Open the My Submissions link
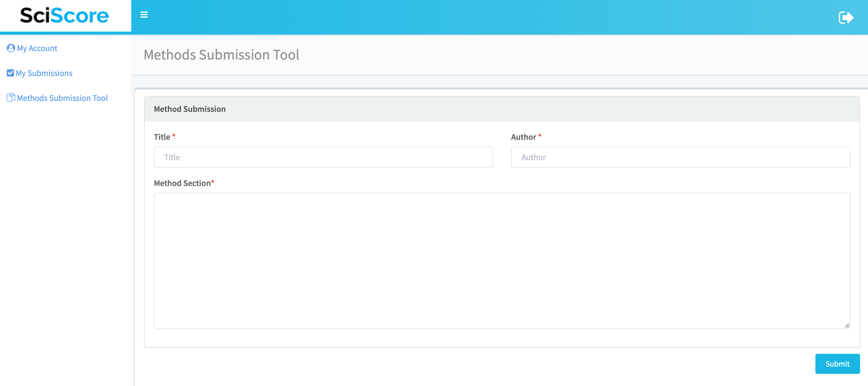Viewport: 868px width, 386px height. pos(44,73)
